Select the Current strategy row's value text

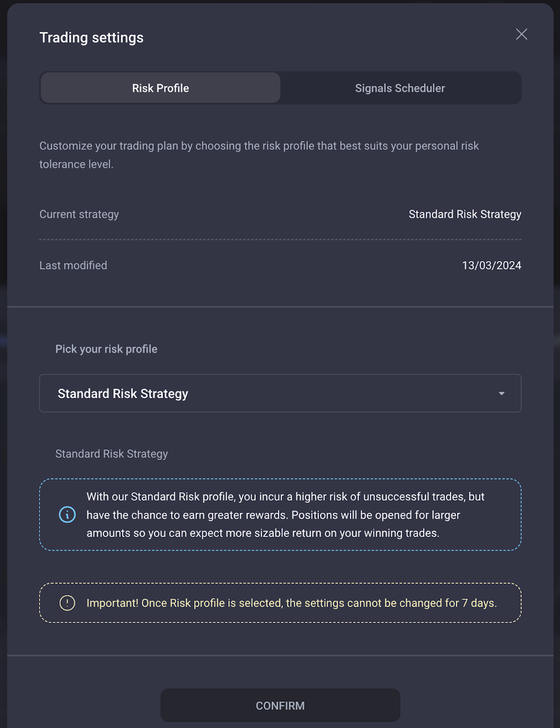click(x=464, y=214)
